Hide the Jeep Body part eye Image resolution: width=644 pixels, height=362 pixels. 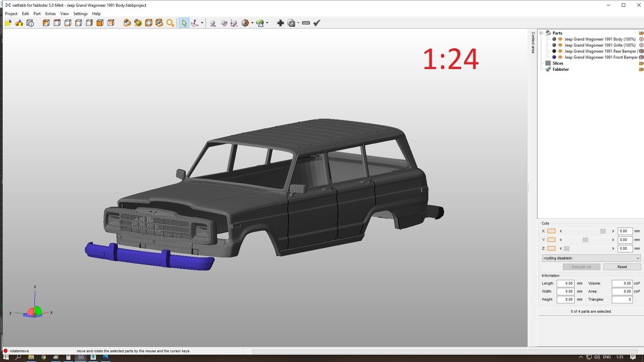click(560, 39)
